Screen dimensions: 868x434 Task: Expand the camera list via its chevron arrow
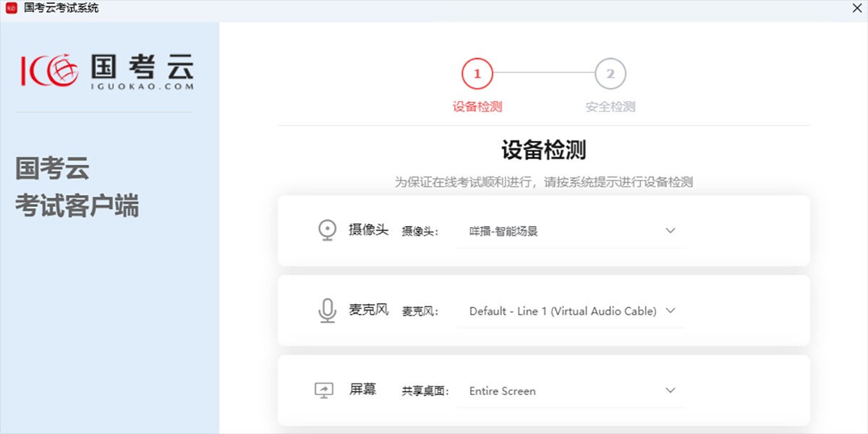coord(671,230)
